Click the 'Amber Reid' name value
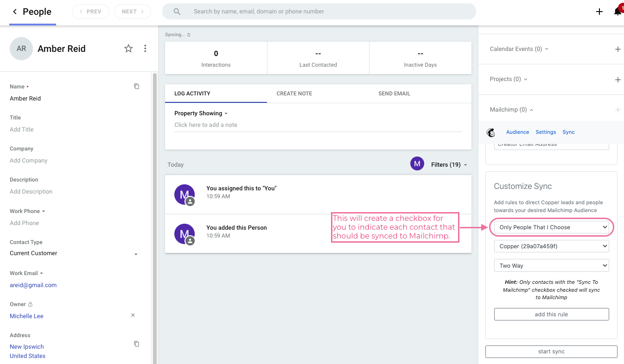The height and width of the screenshot is (364, 624). (25, 99)
